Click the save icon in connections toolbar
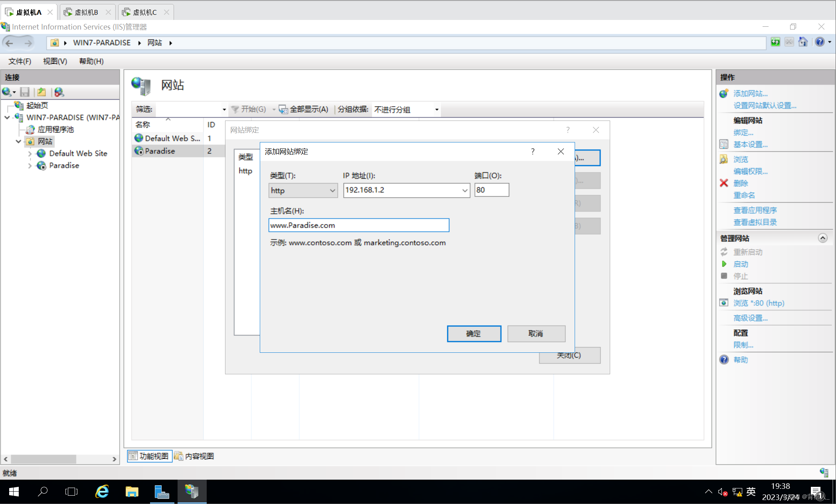836x504 pixels. 25,92
